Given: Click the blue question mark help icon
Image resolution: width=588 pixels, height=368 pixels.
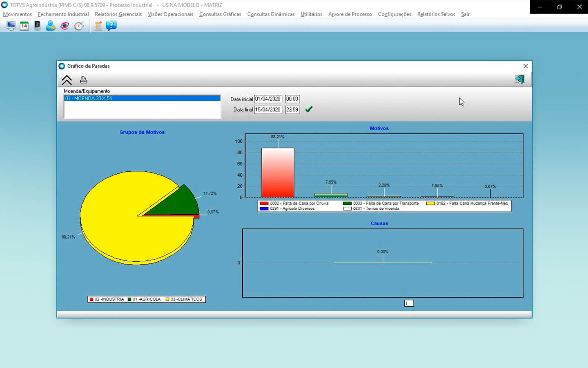Looking at the screenshot, I should coord(111,26).
